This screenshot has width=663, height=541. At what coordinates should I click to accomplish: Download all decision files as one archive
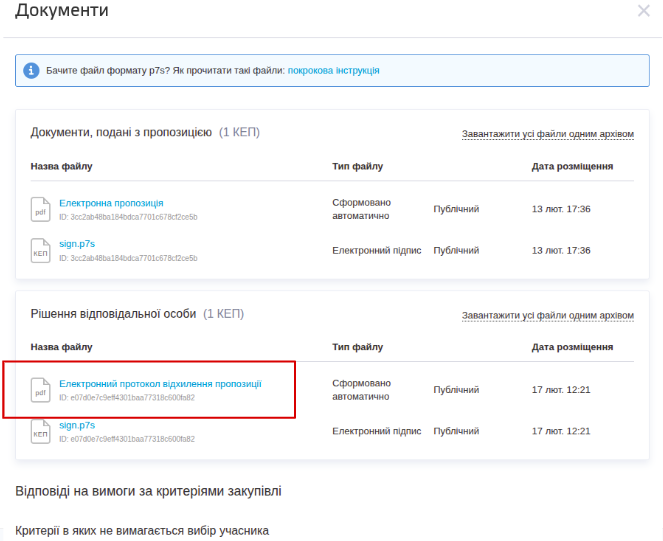coord(547,315)
